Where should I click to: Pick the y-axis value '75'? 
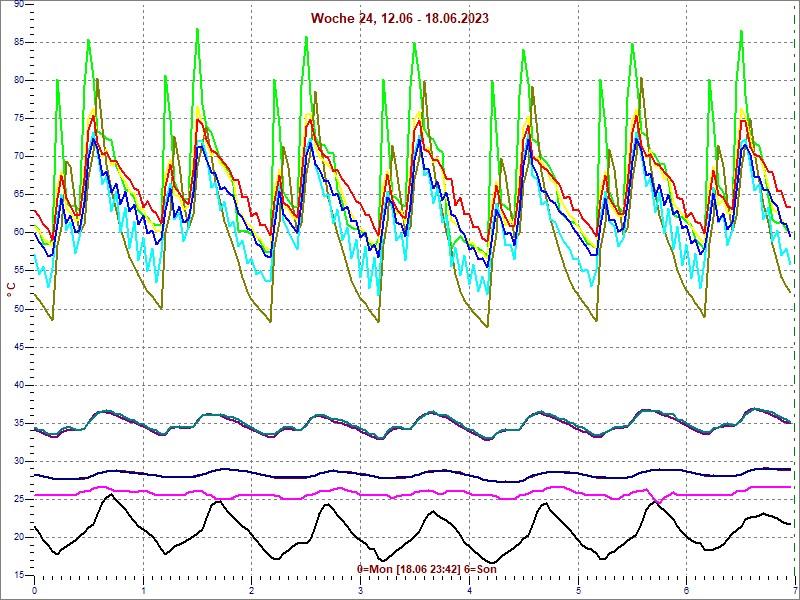point(18,118)
